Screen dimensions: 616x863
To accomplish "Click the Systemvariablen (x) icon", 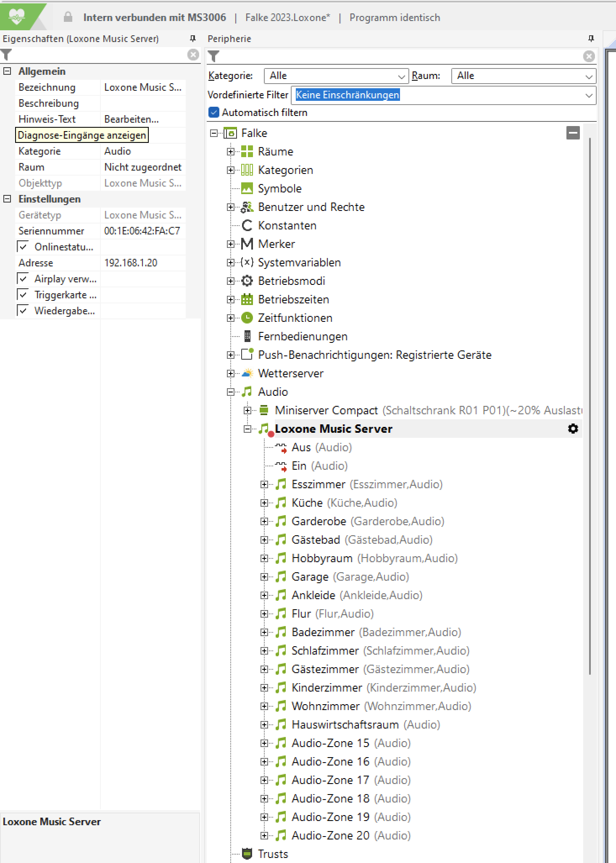I will tap(247, 262).
